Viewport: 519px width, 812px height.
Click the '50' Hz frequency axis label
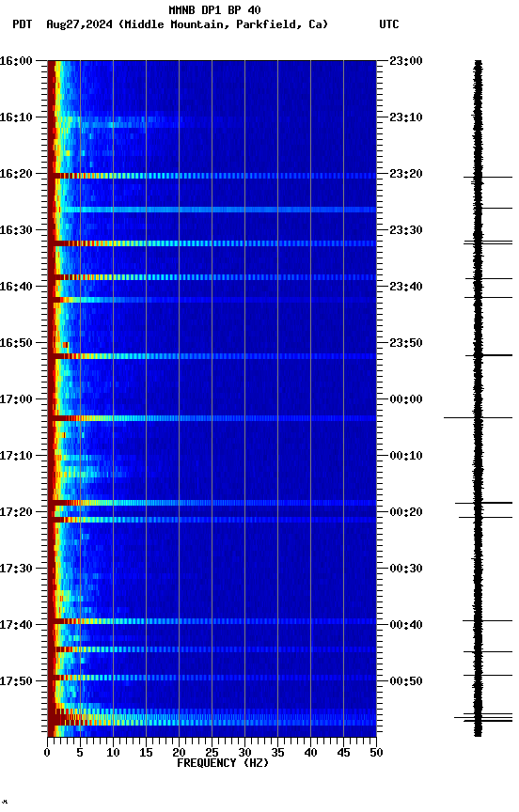click(x=376, y=753)
